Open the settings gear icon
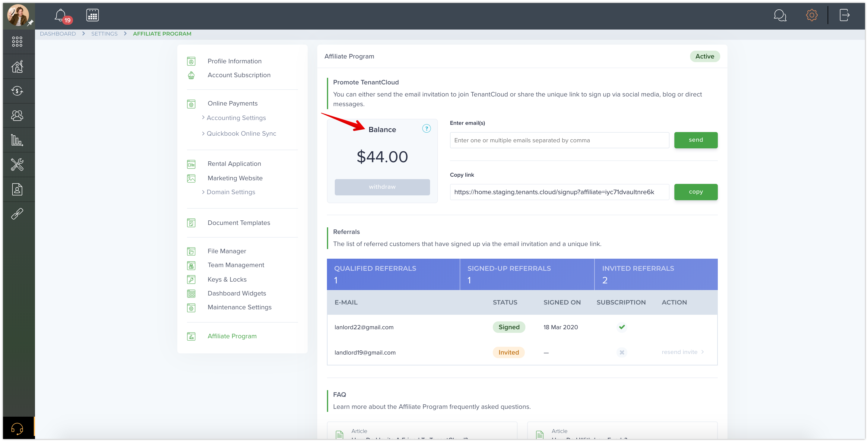868x442 pixels. pos(811,15)
